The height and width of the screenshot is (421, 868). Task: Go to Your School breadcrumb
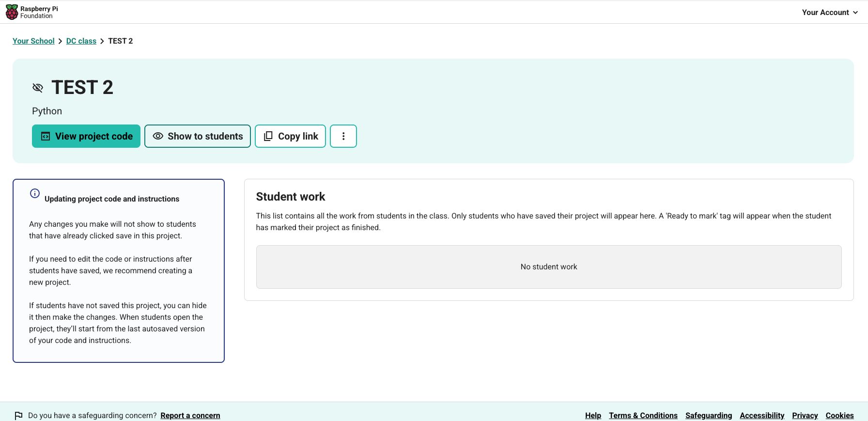coord(33,41)
